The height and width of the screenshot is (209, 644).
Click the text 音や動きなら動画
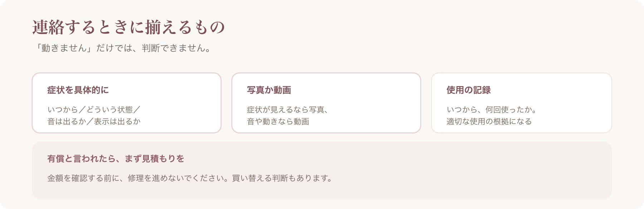[x=278, y=121]
